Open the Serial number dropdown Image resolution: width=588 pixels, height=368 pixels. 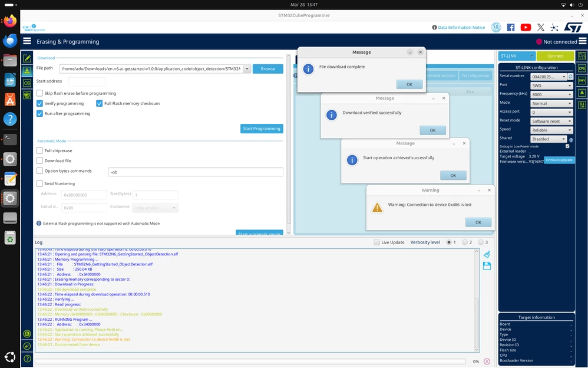coord(549,77)
